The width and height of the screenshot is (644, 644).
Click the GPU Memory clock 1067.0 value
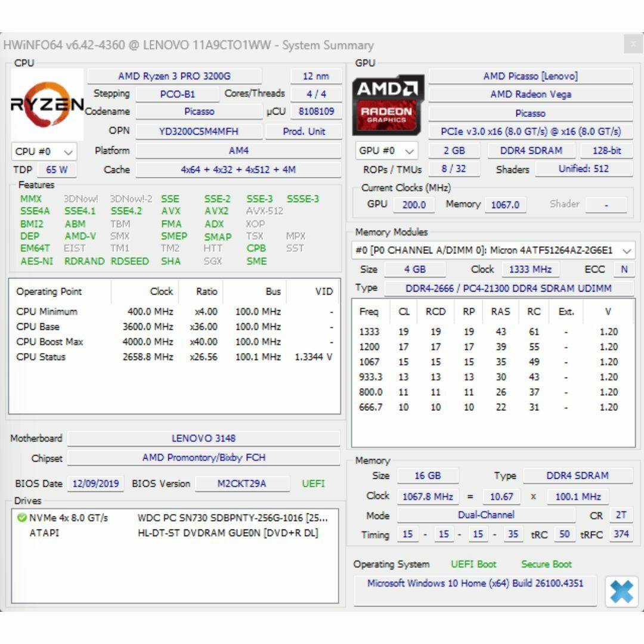click(x=505, y=205)
